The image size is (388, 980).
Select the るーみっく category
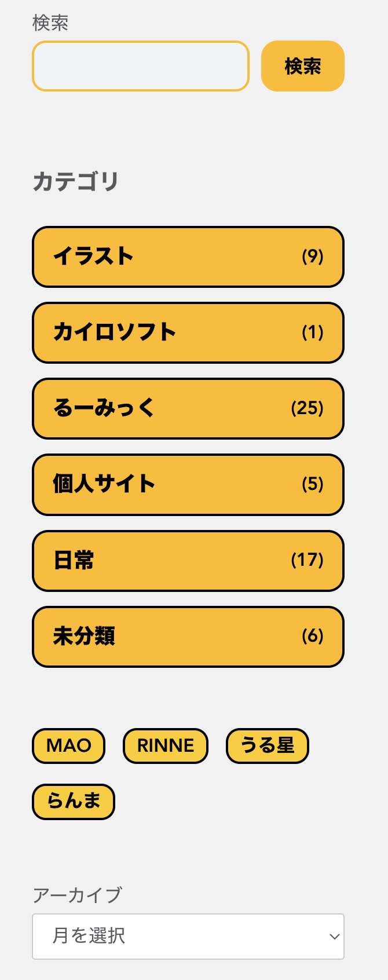[x=104, y=408]
